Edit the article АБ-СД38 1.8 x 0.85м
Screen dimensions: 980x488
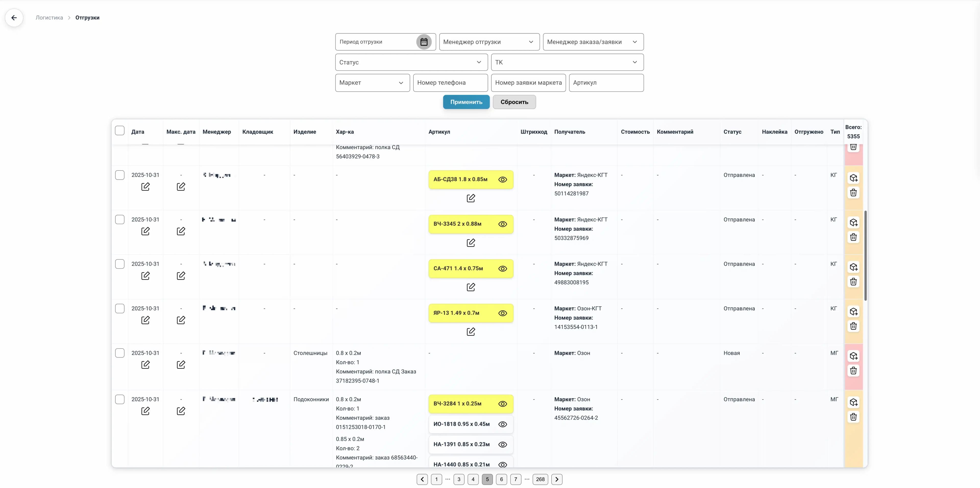pyautogui.click(x=471, y=198)
